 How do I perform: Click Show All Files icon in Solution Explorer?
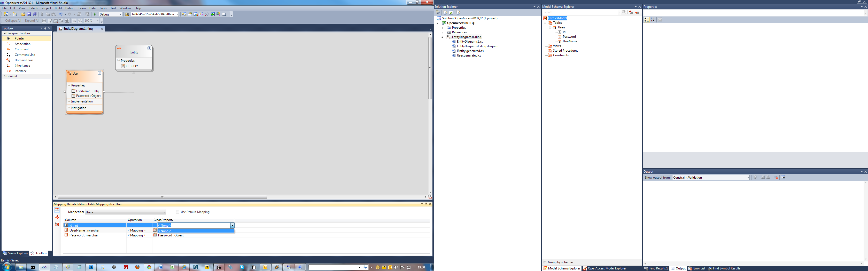445,12
